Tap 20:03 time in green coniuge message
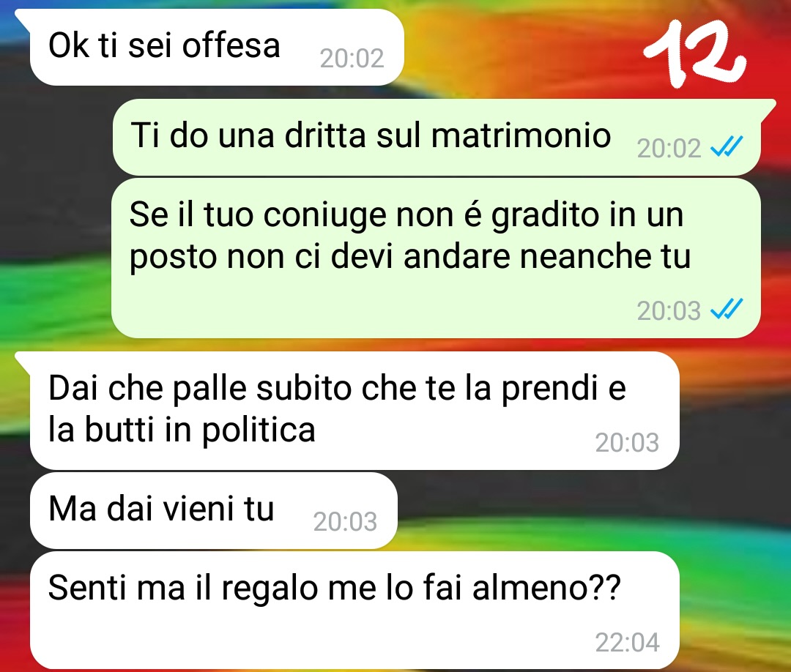Screen dimensions: 791x672 669,310
